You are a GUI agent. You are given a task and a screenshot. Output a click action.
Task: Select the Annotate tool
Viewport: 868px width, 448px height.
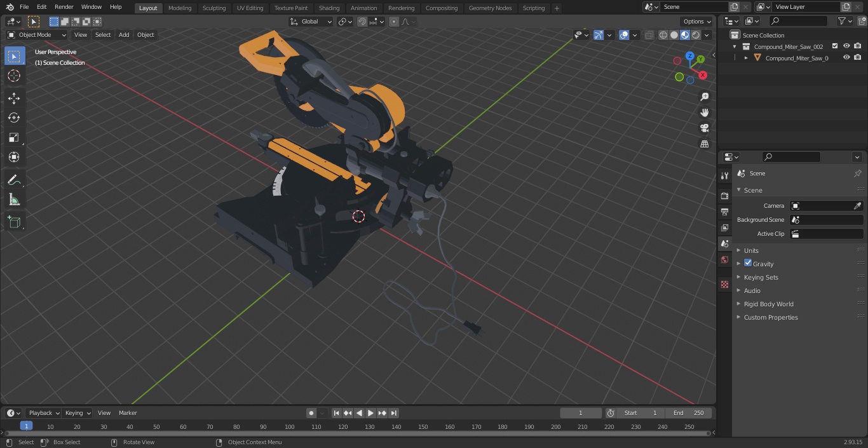pyautogui.click(x=14, y=180)
